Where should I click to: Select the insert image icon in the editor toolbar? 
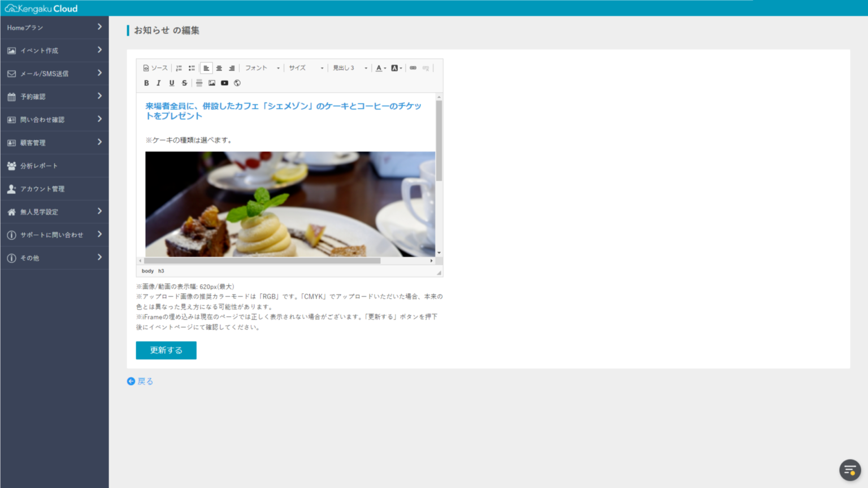[211, 83]
